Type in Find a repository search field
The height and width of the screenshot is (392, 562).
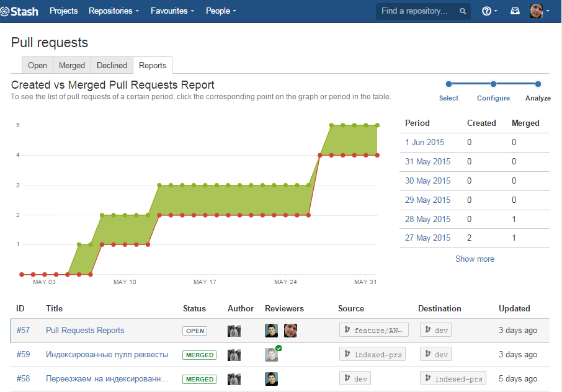coord(416,11)
